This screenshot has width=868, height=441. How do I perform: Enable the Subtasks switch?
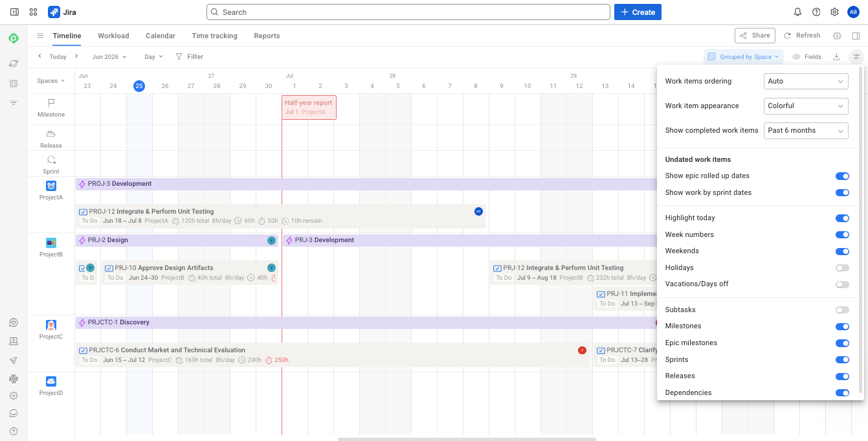click(842, 310)
